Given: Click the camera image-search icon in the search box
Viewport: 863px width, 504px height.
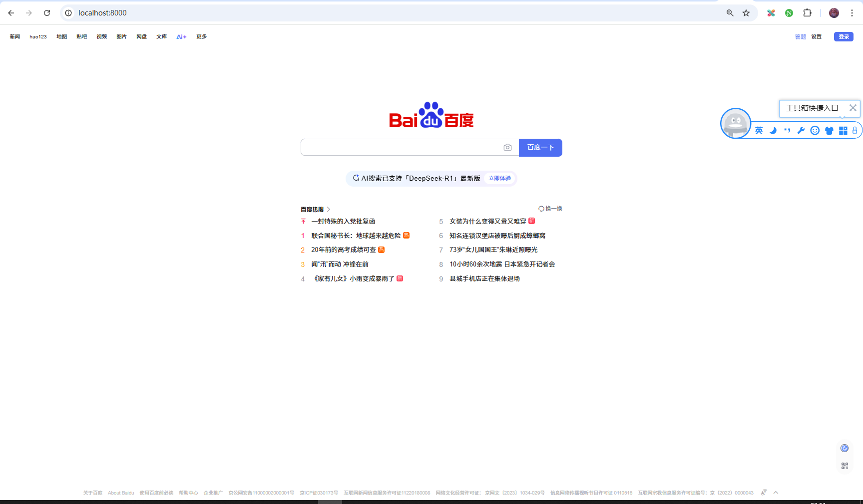Looking at the screenshot, I should coord(507,147).
